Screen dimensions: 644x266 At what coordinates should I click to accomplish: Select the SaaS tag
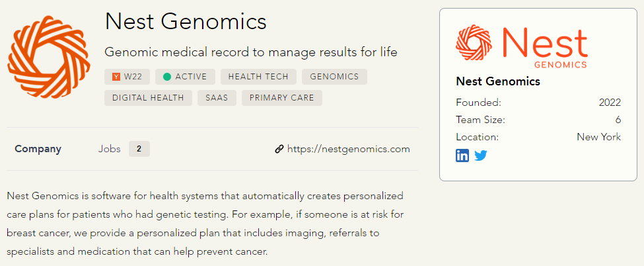point(217,98)
